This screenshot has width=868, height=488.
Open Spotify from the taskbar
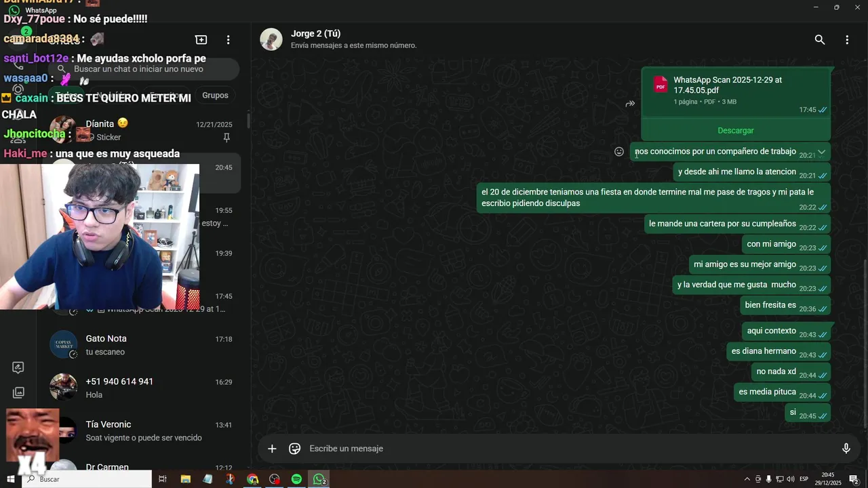pos(296,479)
